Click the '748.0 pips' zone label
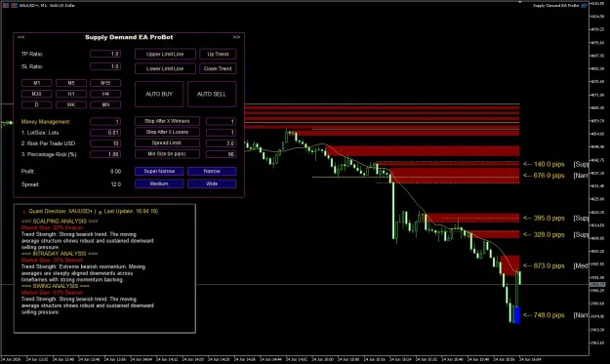 coord(544,315)
